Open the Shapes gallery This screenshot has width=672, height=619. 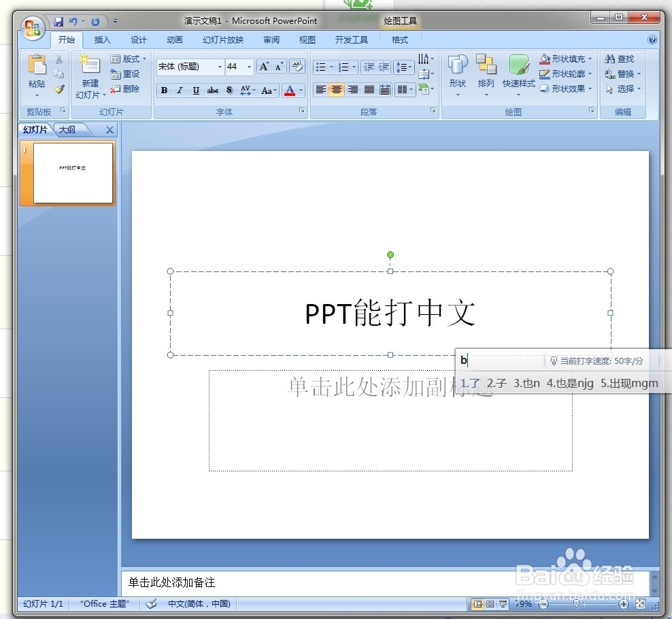coord(457,75)
